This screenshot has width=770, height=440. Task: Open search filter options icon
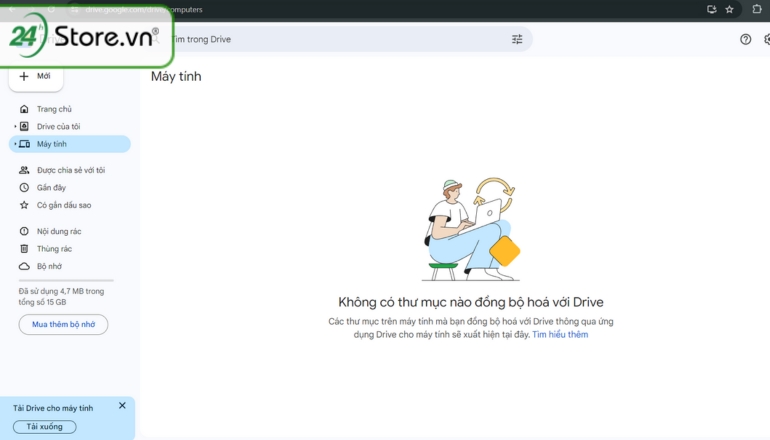[x=517, y=39]
